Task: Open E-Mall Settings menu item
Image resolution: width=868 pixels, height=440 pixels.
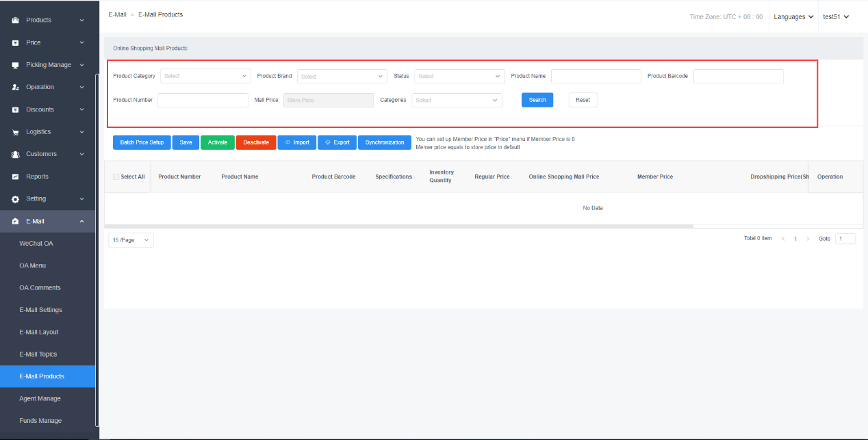Action: click(40, 310)
